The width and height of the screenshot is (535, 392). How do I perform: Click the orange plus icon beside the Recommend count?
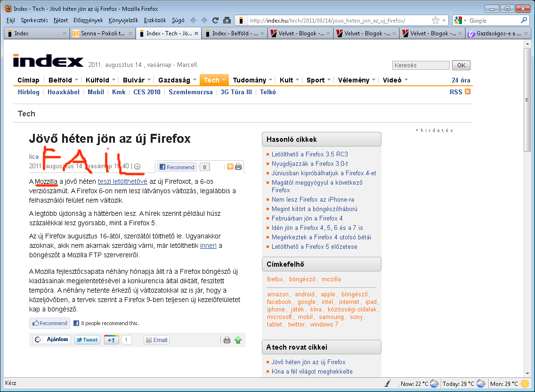coord(230,166)
